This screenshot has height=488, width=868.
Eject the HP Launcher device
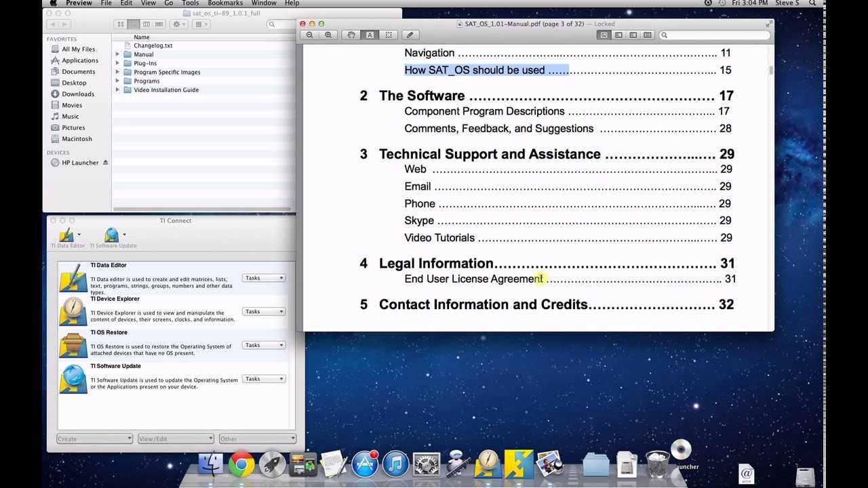105,163
